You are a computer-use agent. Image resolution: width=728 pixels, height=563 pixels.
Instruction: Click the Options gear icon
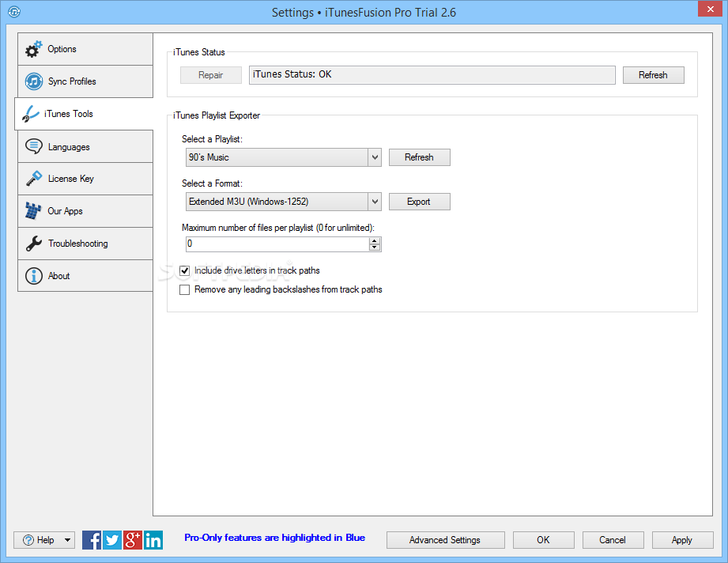33,49
